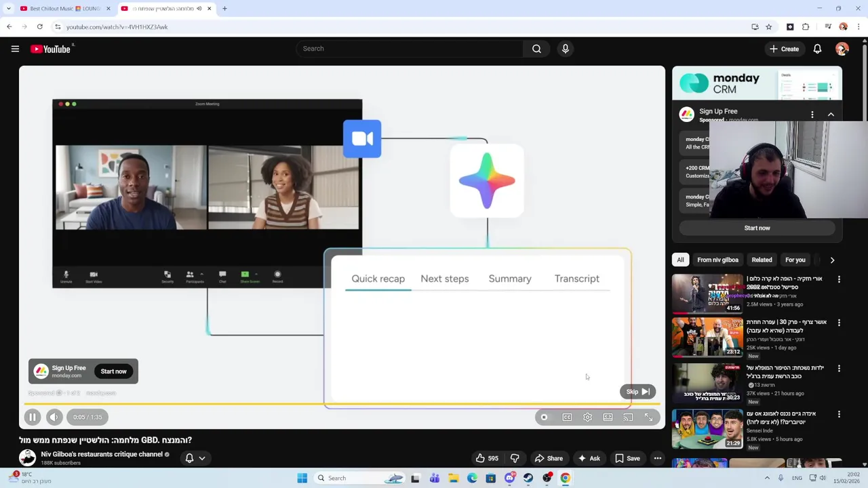This screenshot has width=868, height=488.
Task: Open Niv Gilboa's channel avatar
Action: 27,458
